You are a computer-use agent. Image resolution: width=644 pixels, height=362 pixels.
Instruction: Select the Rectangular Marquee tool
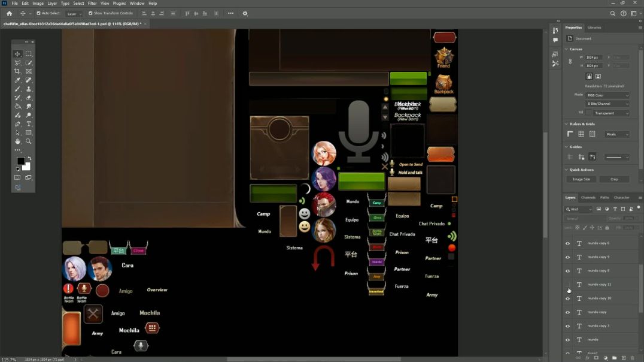click(29, 54)
